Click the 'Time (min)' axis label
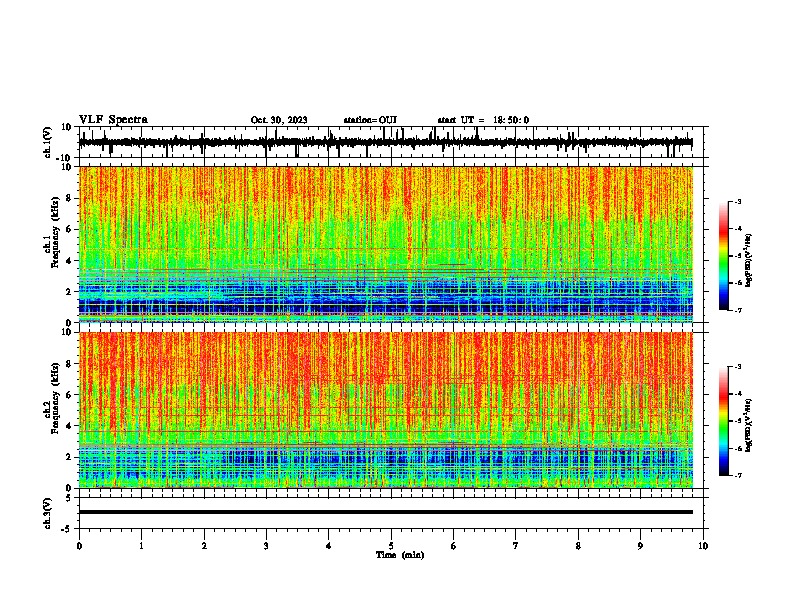 click(x=400, y=555)
